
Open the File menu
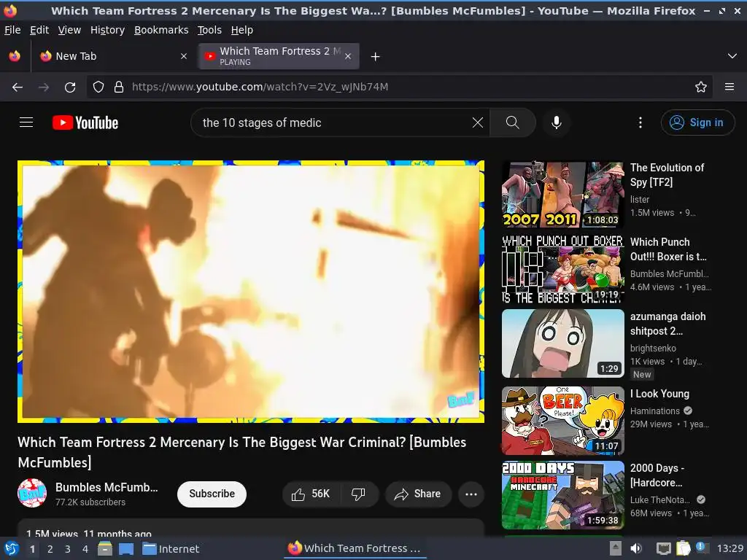pos(12,30)
